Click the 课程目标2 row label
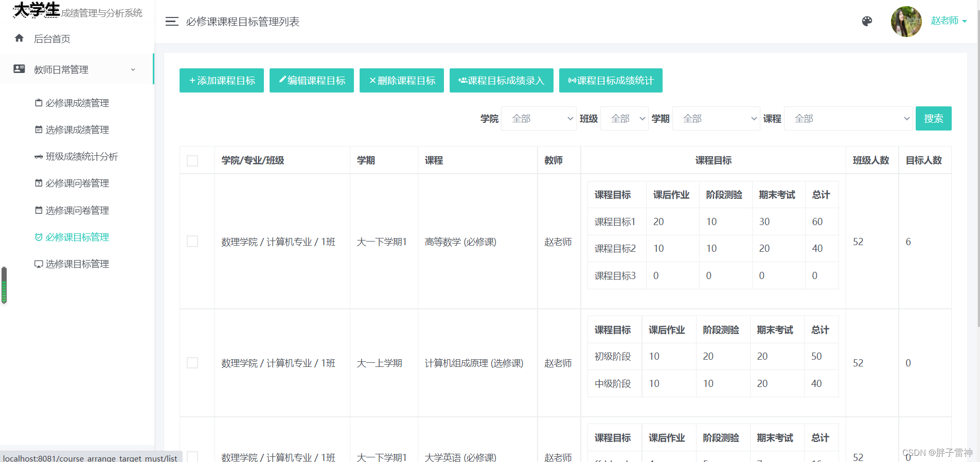 pos(615,249)
